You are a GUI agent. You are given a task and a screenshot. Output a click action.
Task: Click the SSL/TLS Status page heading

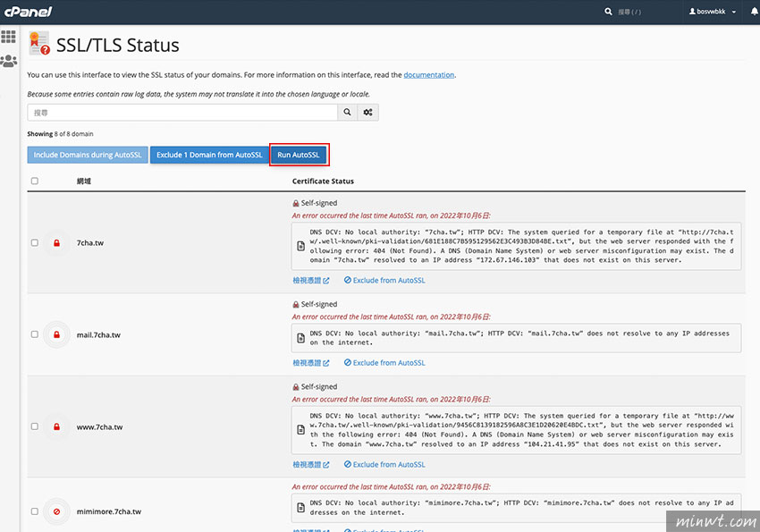point(118,45)
